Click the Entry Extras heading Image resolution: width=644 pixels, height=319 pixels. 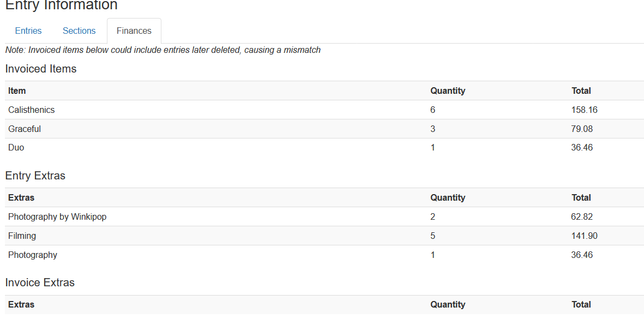point(35,176)
